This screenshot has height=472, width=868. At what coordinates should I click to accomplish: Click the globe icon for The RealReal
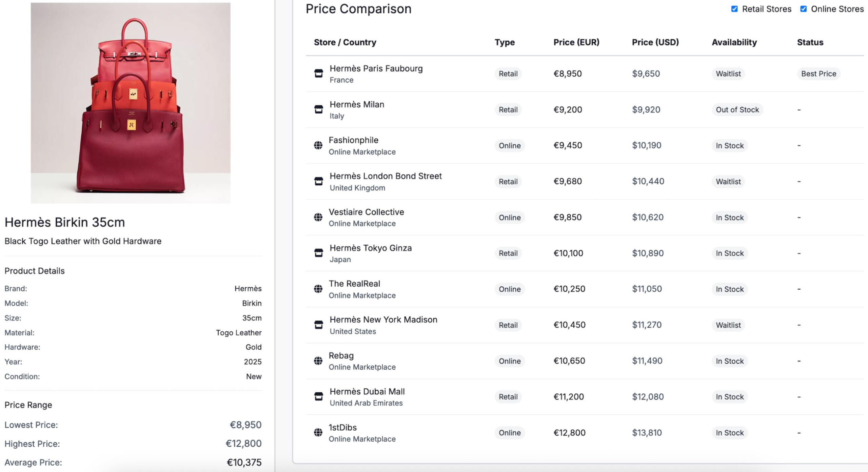tap(318, 289)
